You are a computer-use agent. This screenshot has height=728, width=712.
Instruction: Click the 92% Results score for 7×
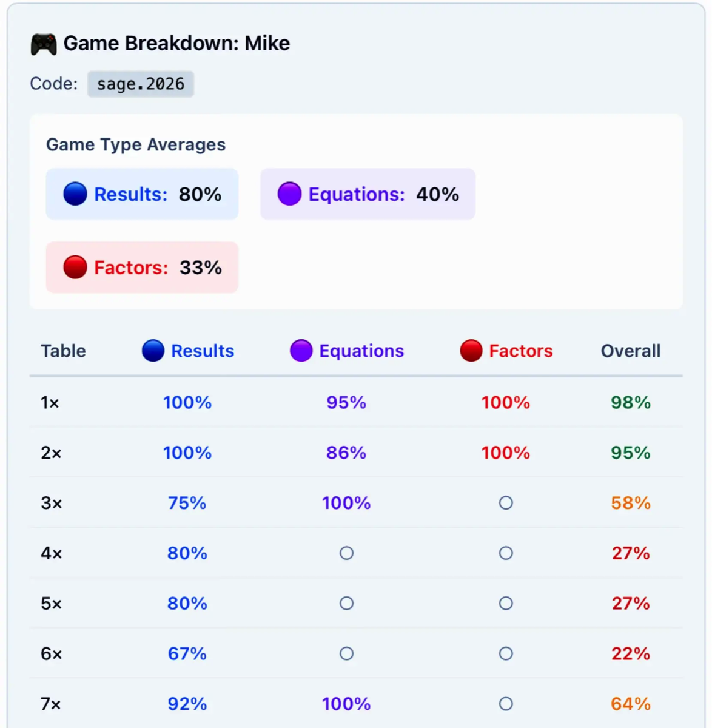tap(187, 704)
